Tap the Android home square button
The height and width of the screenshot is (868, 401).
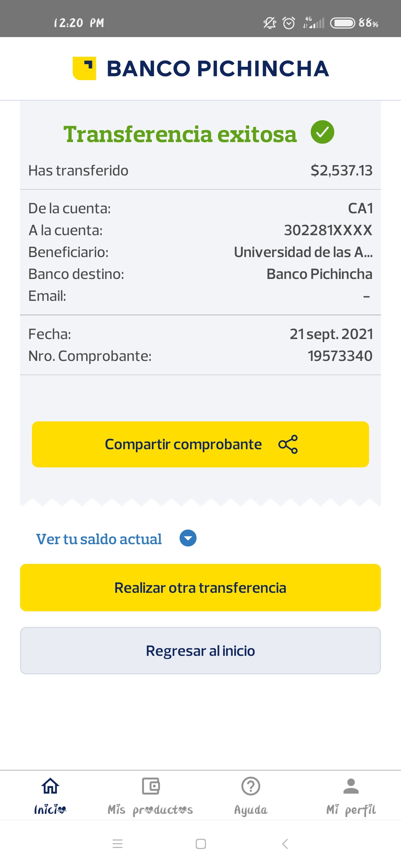coord(200,844)
